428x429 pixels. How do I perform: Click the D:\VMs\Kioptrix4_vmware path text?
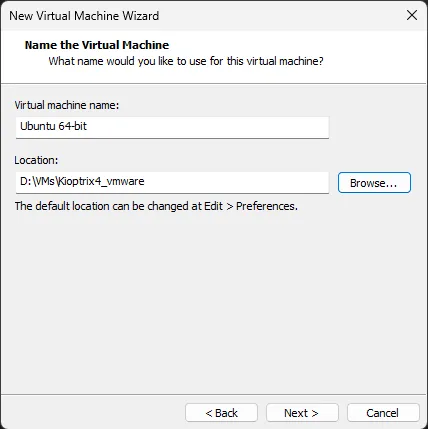[82, 181]
